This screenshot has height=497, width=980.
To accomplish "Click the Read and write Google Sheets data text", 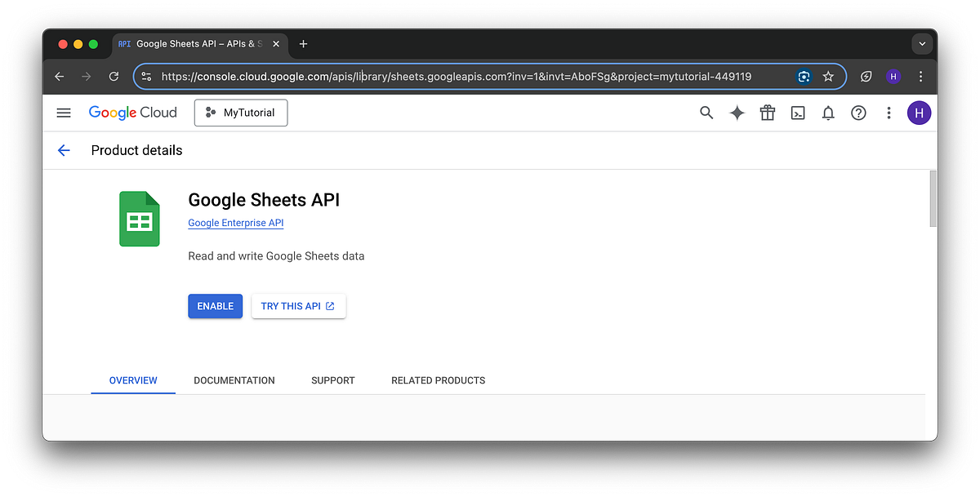I will click(276, 256).
